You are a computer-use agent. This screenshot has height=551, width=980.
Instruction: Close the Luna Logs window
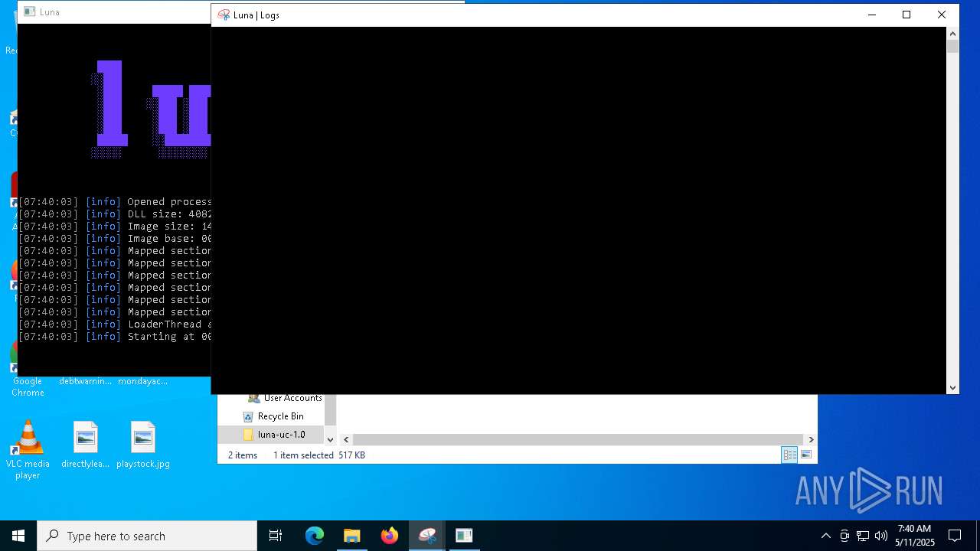942,15
